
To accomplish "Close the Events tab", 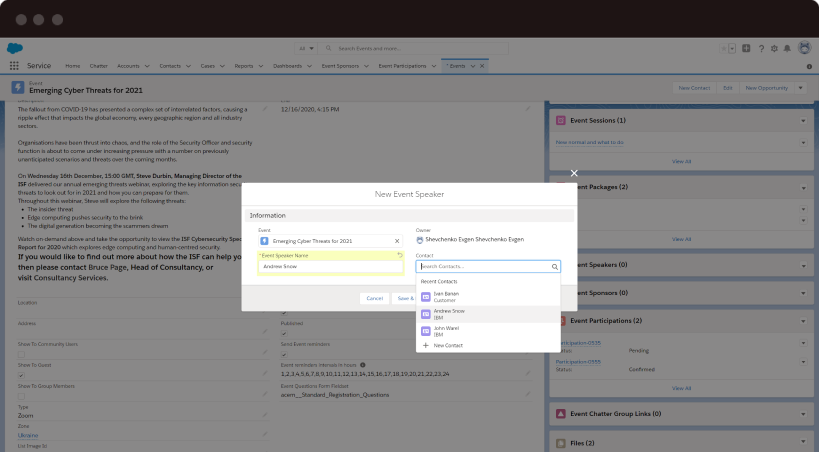I will point(482,66).
